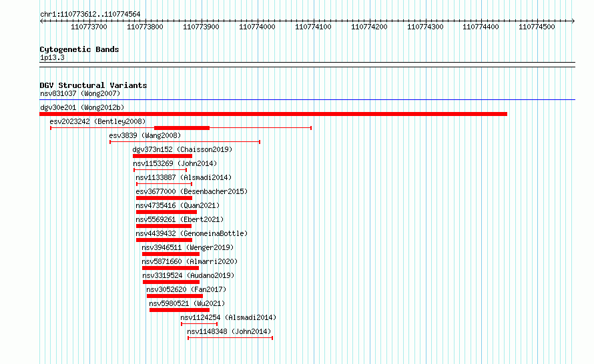This screenshot has height=364, width=594.
Task: Open nsv4439432 (GenomeinaBottle) variant label
Action: point(192,233)
